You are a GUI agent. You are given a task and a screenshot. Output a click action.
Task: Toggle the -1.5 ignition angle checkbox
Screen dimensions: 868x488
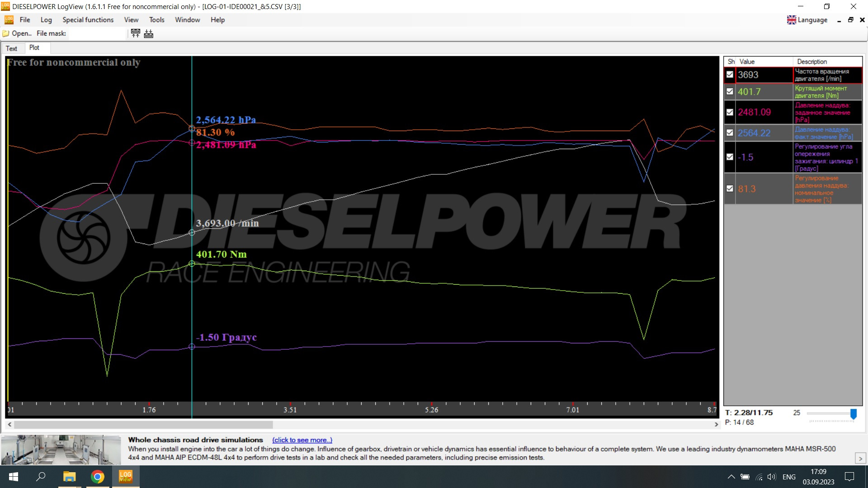(x=730, y=157)
